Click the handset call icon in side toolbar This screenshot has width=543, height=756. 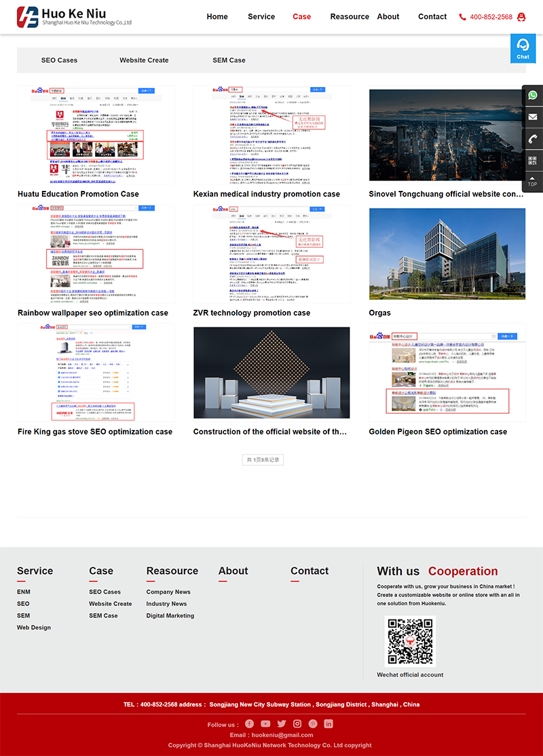[532, 139]
